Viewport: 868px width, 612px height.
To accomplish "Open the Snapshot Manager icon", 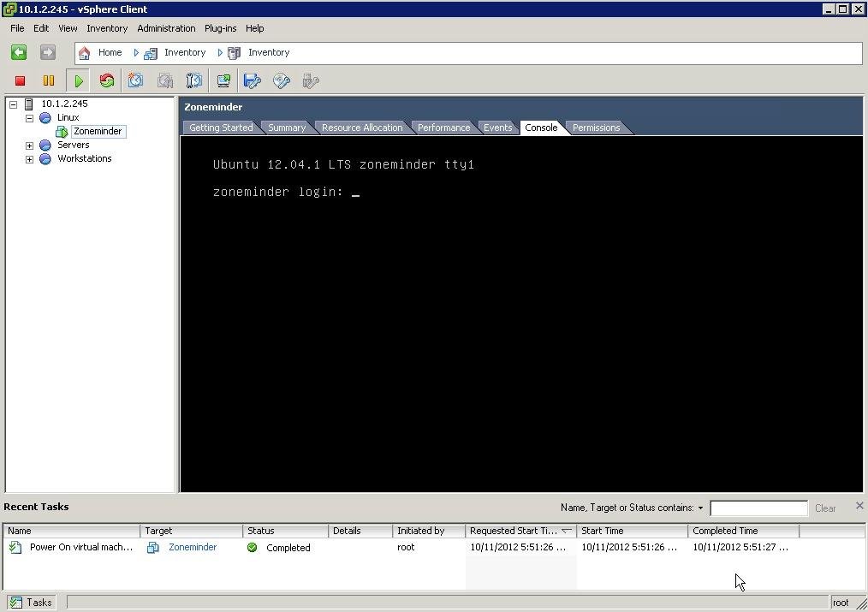I will click(x=193, y=80).
